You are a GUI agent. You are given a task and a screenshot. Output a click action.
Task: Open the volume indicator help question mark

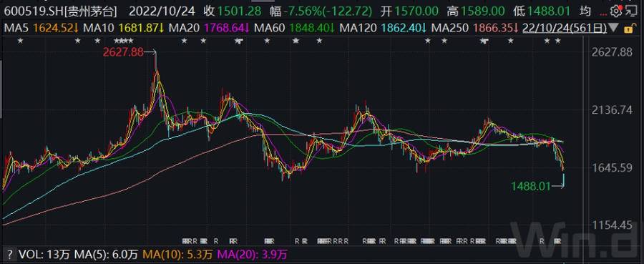(x=10, y=254)
